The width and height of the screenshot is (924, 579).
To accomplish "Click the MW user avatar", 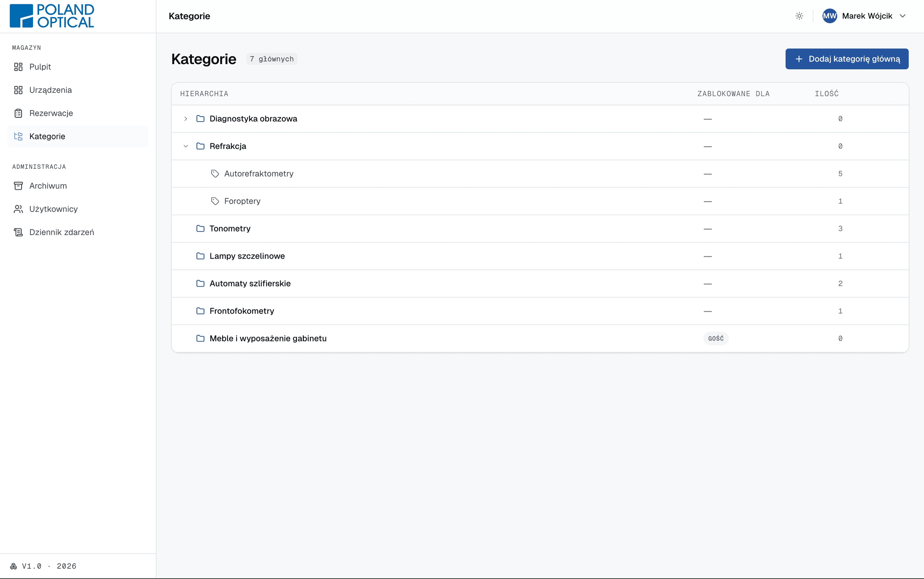I will 830,16.
